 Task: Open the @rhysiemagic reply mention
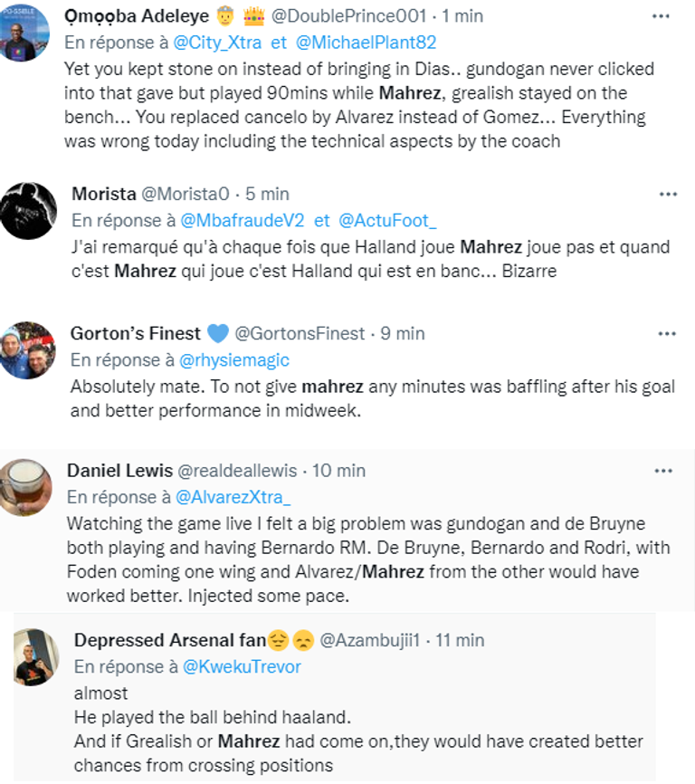tap(235, 360)
